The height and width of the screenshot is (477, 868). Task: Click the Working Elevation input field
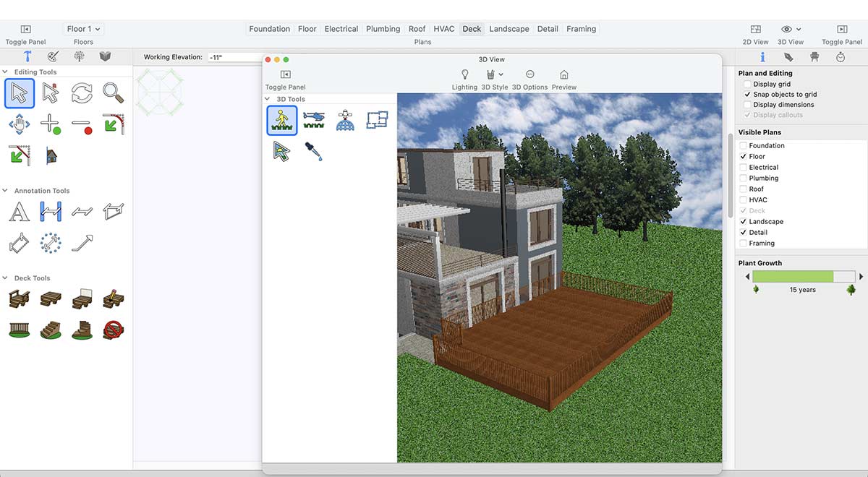point(234,57)
